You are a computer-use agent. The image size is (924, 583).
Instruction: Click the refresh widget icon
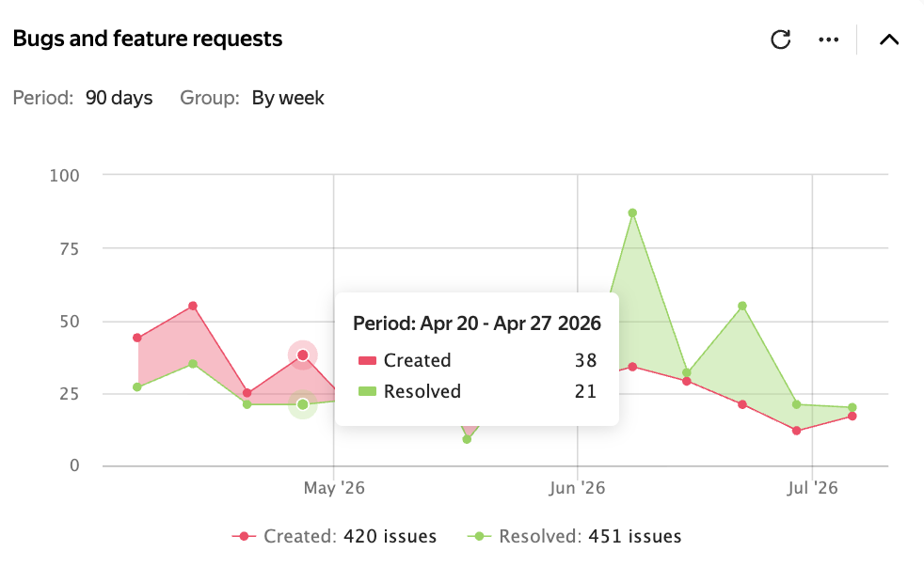click(x=780, y=39)
